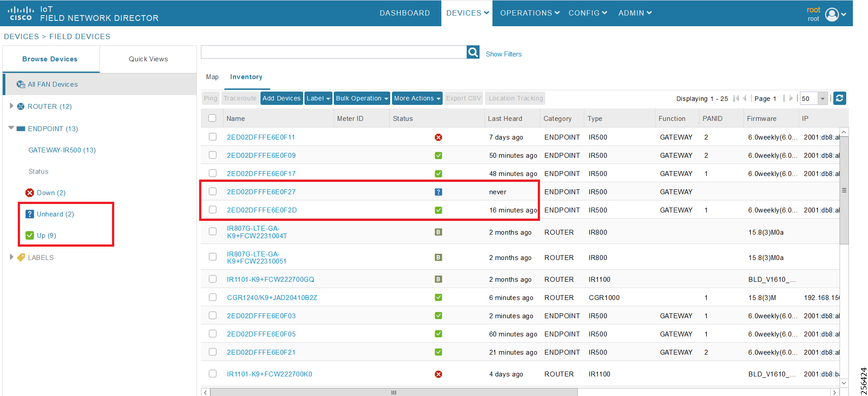Click the LABELS tag icon
868x396 pixels.
21,257
